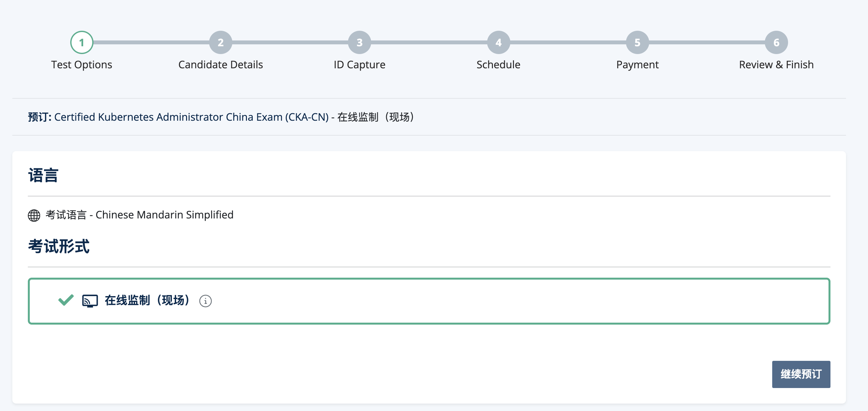Go to step 6 Review & Finish circle
Viewport: 868px width, 411px height.
point(776,42)
